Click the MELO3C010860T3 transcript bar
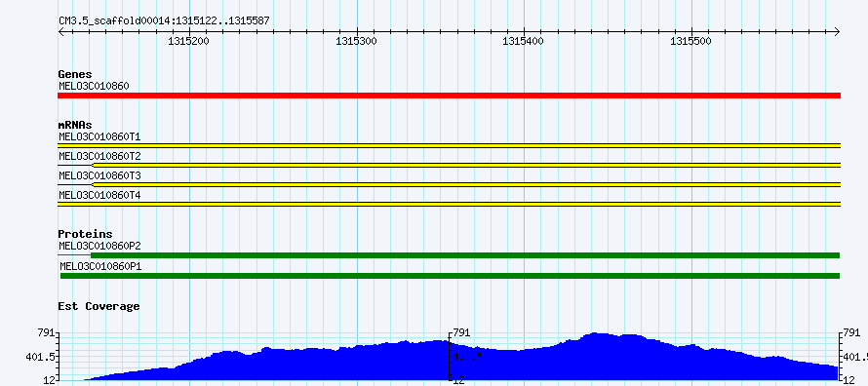Viewport: 868px width, 386px height. click(x=449, y=184)
